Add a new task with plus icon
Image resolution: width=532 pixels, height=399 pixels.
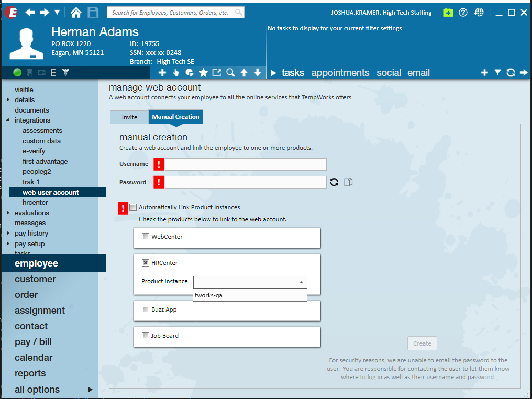[x=484, y=72]
